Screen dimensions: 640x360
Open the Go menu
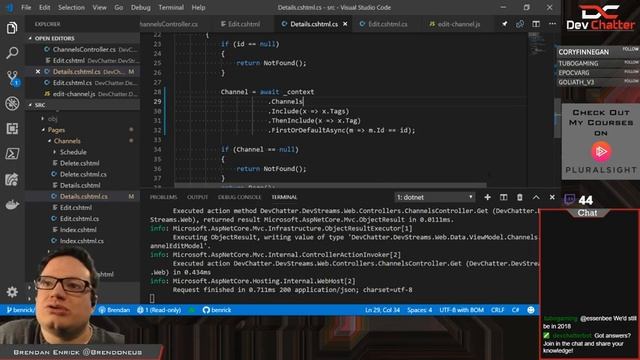[118, 7]
